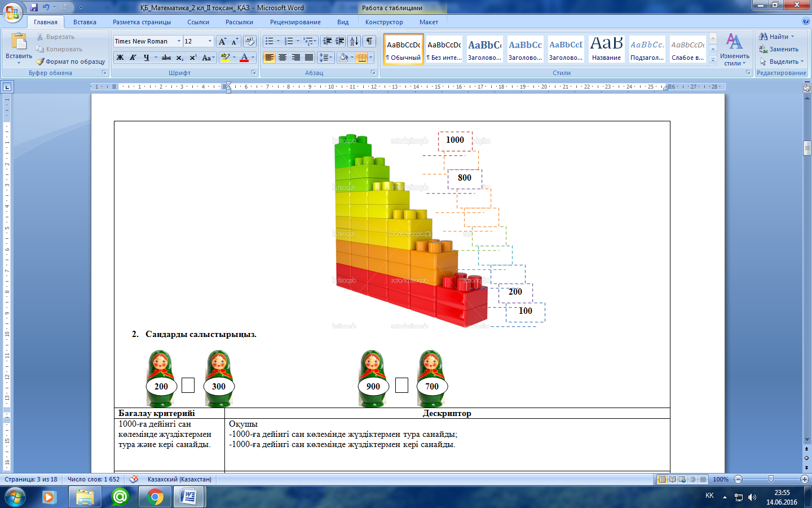This screenshot has width=812, height=508.
Task: Adjust the zoom slider handle
Action: click(x=771, y=479)
